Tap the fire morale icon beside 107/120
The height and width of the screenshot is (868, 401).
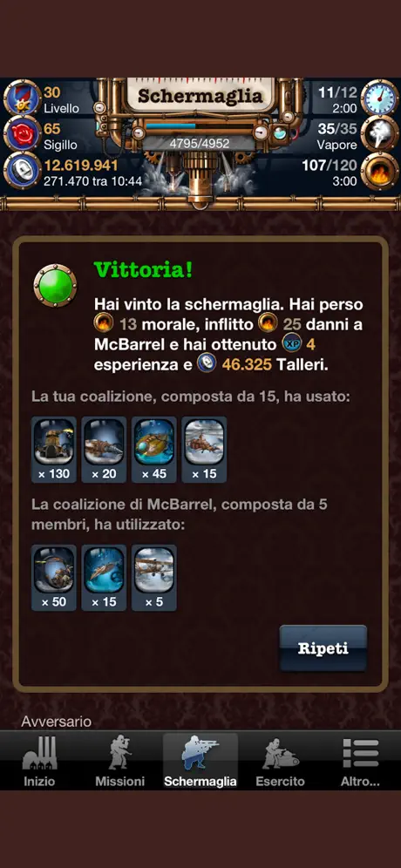coord(380,171)
